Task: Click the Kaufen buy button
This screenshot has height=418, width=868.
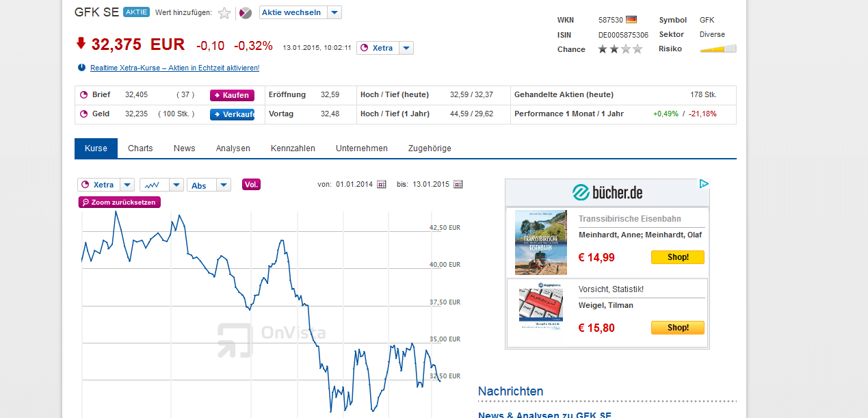Action: pos(232,95)
